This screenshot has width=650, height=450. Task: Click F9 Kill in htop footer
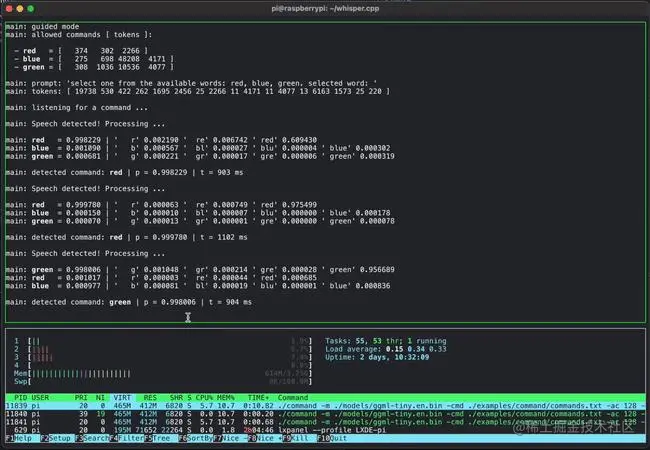tap(295, 438)
